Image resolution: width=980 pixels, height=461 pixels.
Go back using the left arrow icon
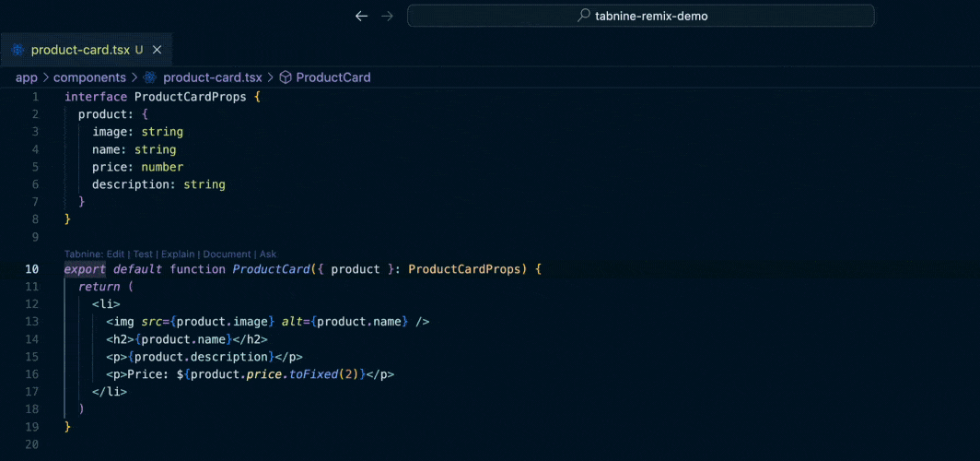pos(361,16)
